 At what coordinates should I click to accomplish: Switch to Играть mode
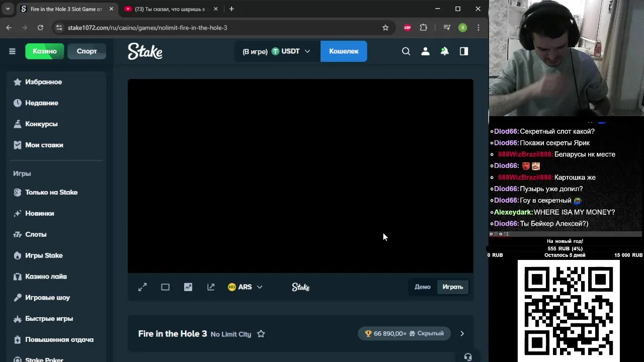[x=453, y=287]
